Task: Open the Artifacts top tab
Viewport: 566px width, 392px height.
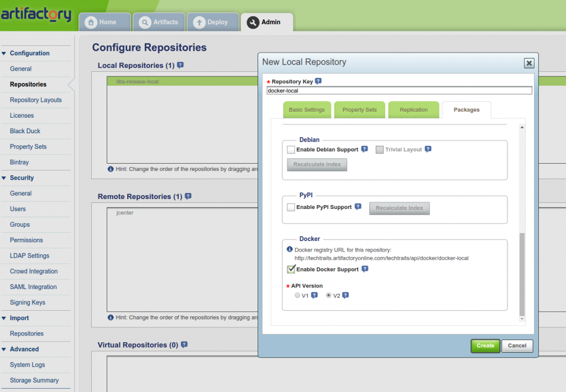Action: (x=159, y=22)
